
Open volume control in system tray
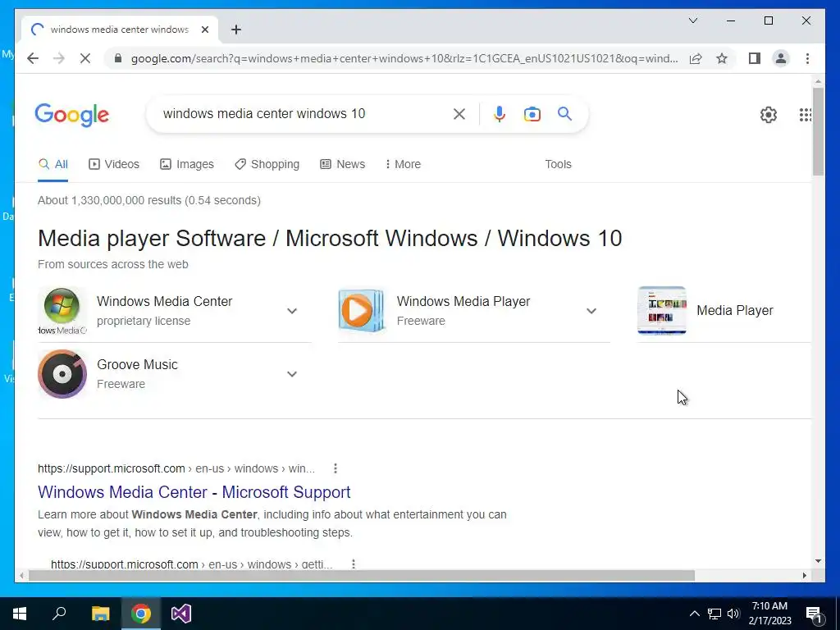(x=733, y=614)
